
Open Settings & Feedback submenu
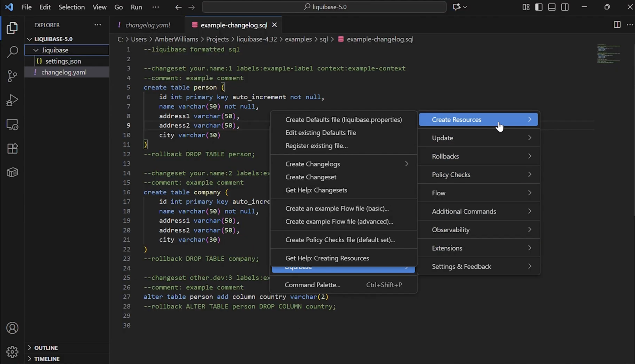(x=478, y=266)
